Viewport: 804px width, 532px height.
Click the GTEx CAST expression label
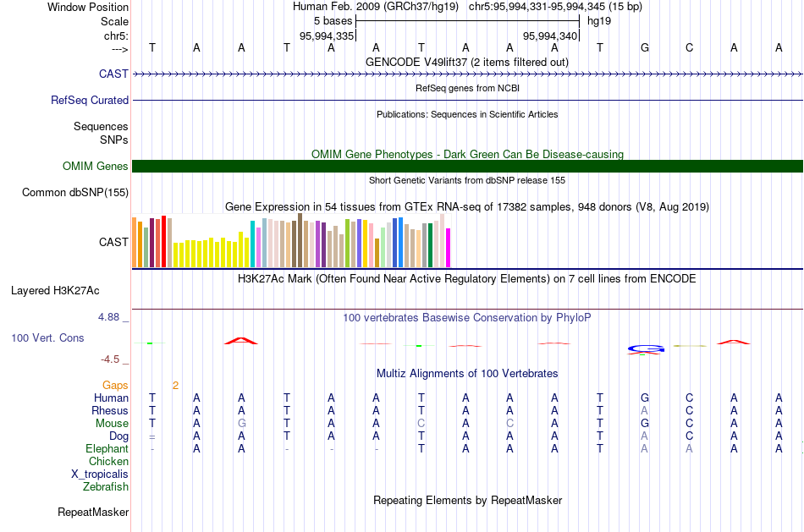coord(113,242)
